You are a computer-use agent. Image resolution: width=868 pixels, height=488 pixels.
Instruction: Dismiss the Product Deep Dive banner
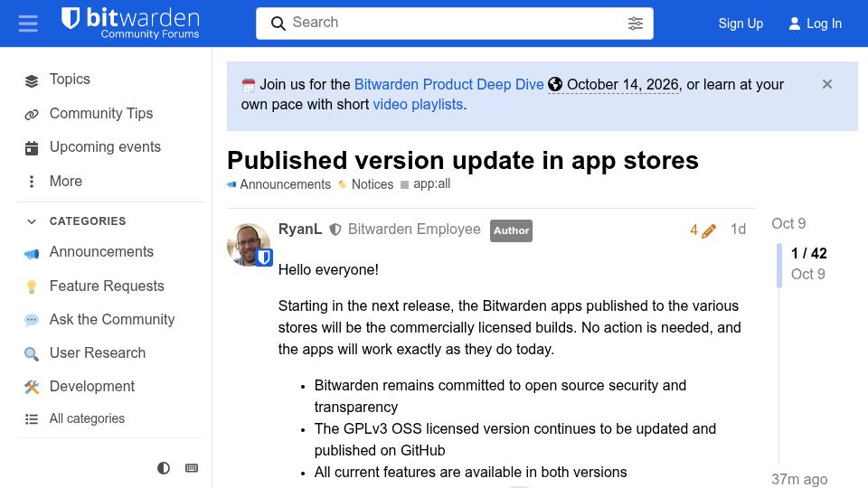tap(827, 84)
